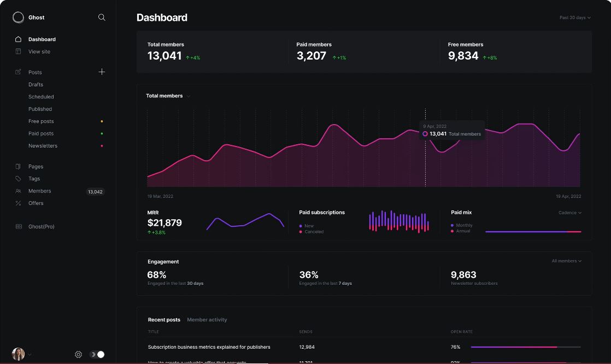Image resolution: width=611 pixels, height=364 pixels.
Task: Open Tags section
Action: (34, 179)
